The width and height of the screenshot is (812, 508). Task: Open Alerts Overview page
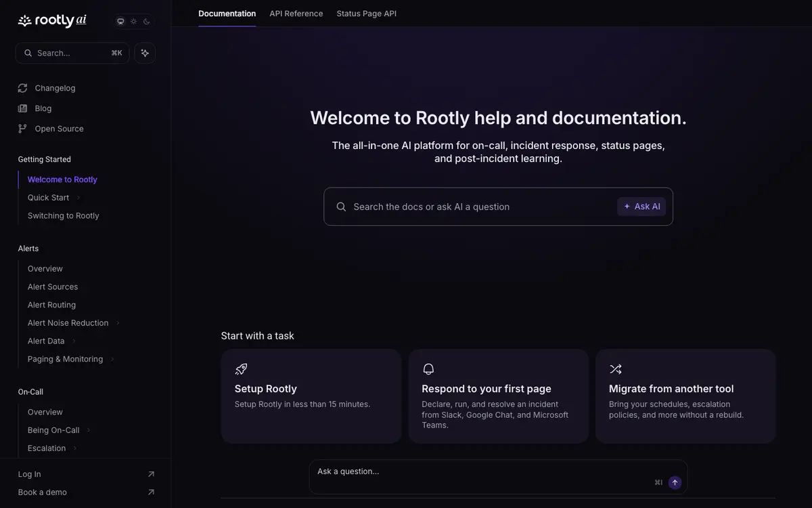click(x=45, y=269)
